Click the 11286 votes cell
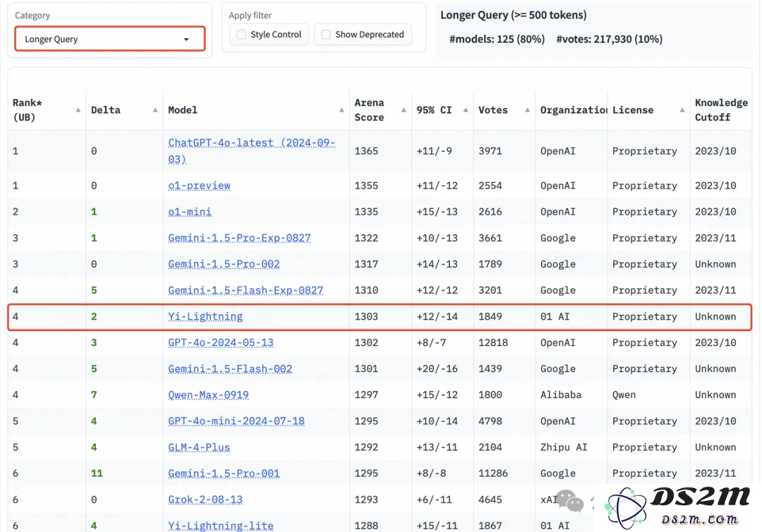The height and width of the screenshot is (532, 762). click(493, 473)
